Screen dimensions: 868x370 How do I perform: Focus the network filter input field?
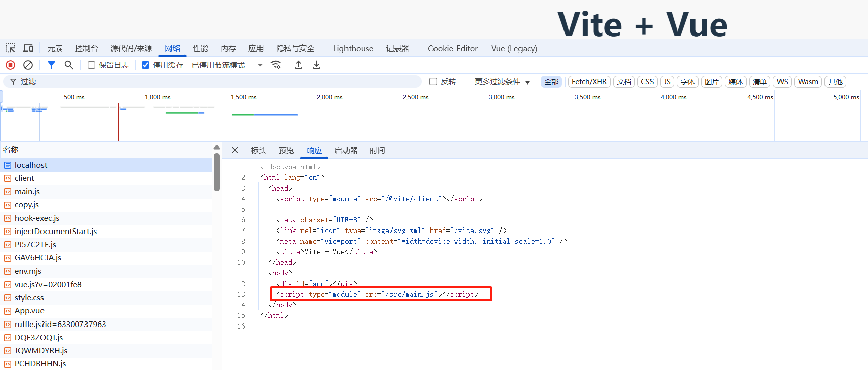click(212, 81)
